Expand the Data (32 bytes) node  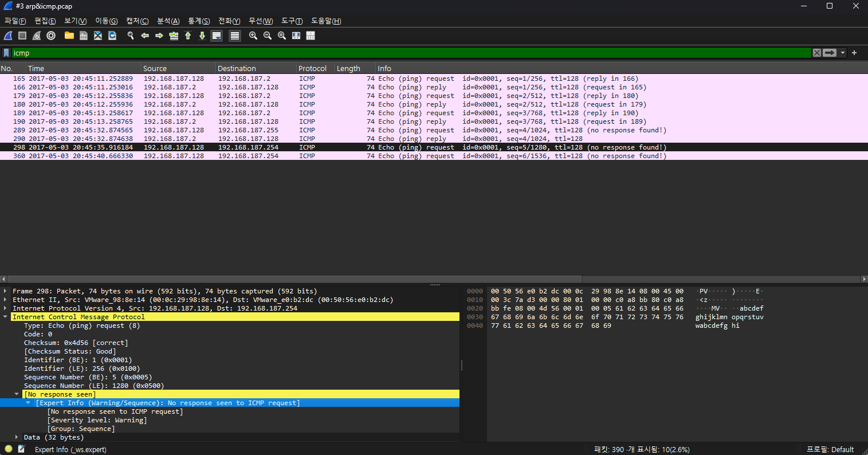[x=17, y=437]
